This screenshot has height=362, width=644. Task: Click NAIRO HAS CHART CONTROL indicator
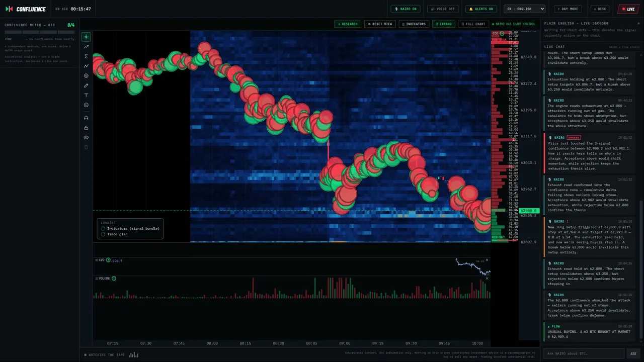pos(514,24)
